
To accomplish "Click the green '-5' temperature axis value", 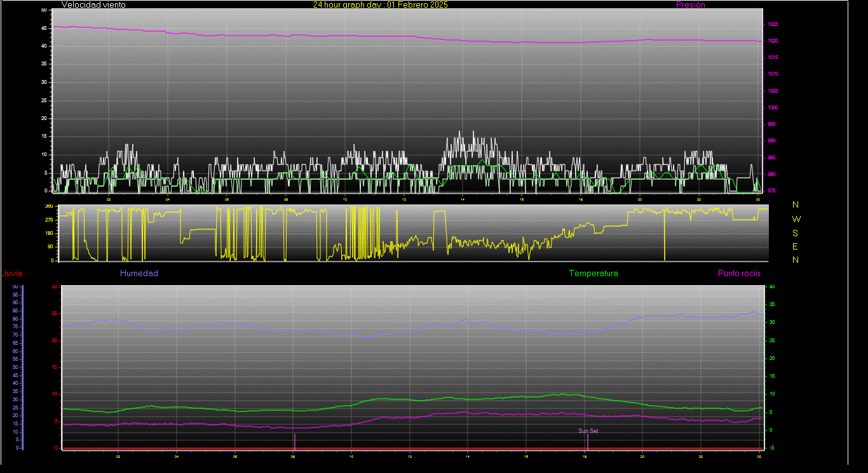I will (x=772, y=448).
